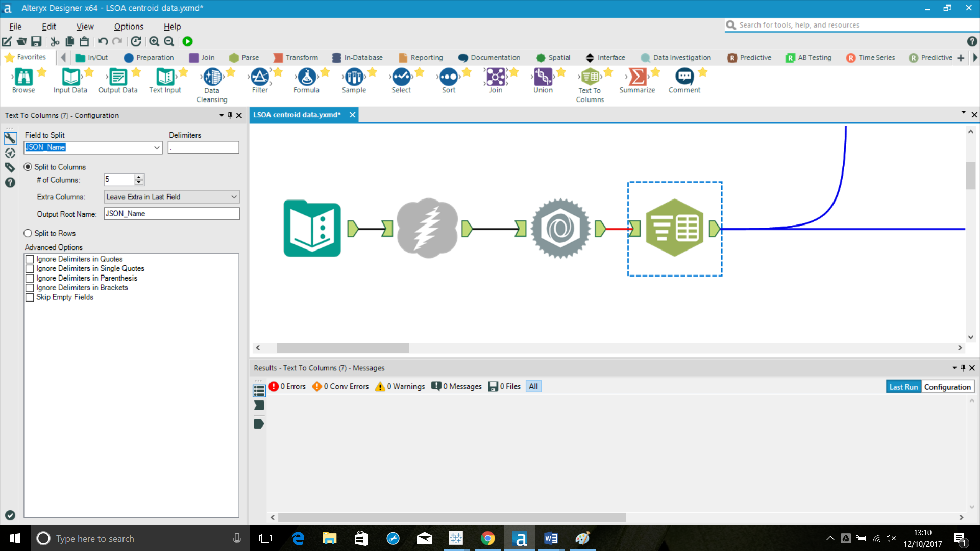Click the canvas horizontal scrollbar thumb

click(342, 348)
